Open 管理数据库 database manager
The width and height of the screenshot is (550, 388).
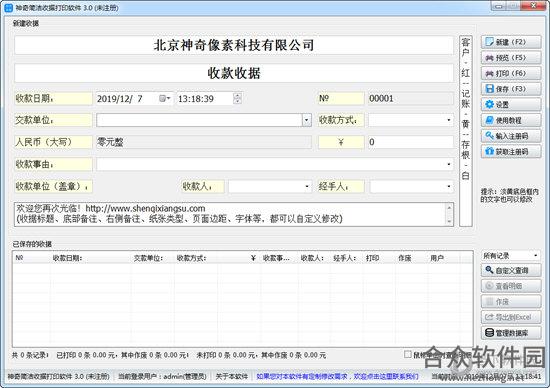[x=511, y=333]
